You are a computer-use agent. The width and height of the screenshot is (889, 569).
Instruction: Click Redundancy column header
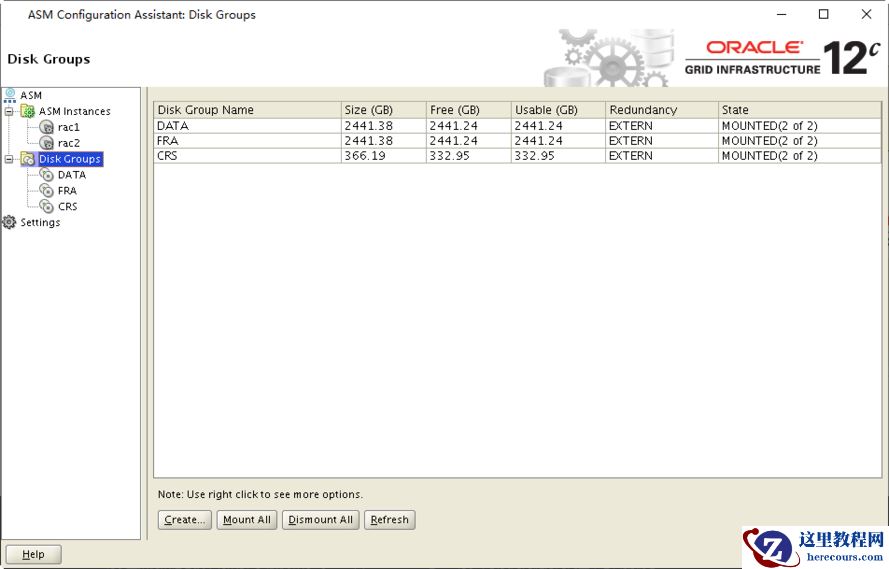point(662,110)
